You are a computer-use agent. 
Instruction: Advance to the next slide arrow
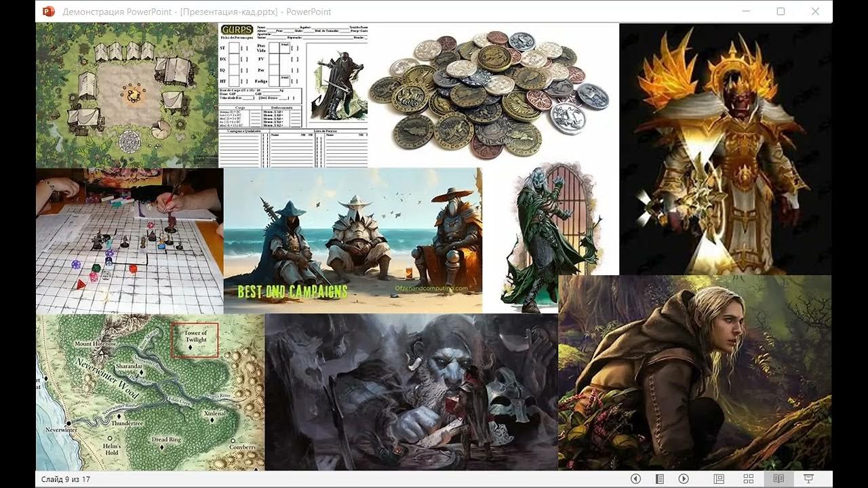[x=684, y=479]
